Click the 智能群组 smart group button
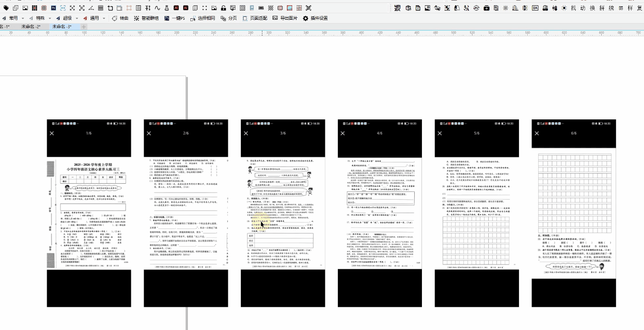This screenshot has width=644, height=330. point(146,18)
